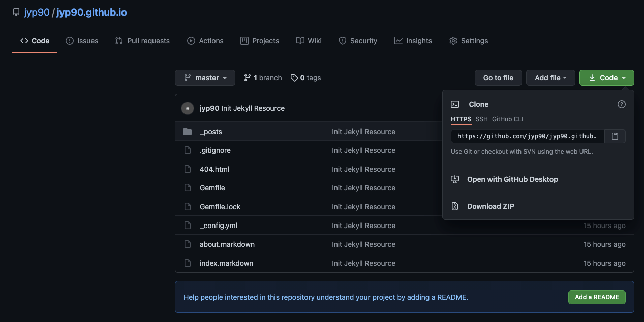
Task: Click the file icon beside index.markdown
Action: (x=188, y=263)
